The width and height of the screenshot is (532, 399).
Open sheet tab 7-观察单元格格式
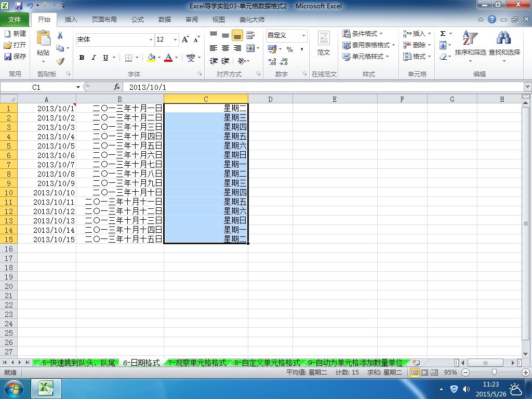click(x=197, y=363)
